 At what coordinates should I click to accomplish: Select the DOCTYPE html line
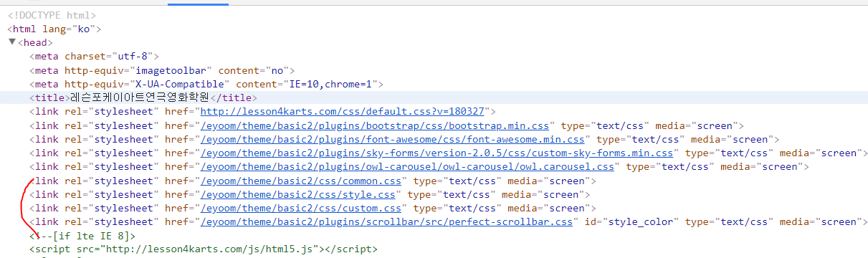point(52,15)
